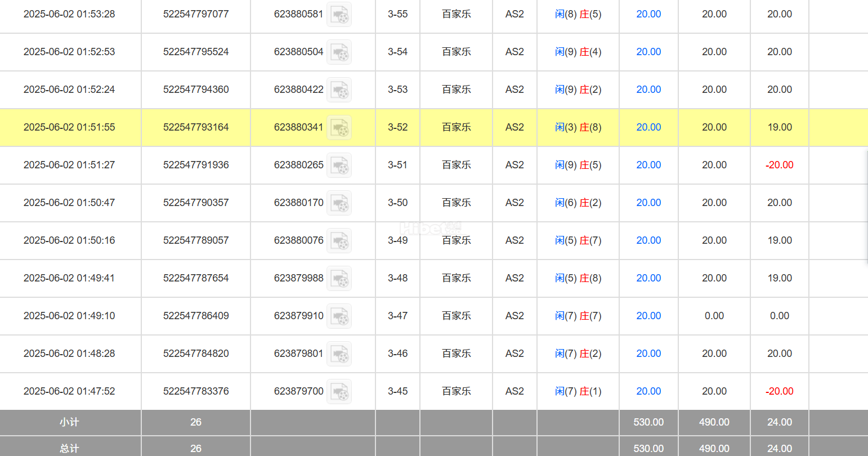The height and width of the screenshot is (456, 868).
Task: Open video replay icon for round 3-50
Action: 339,203
